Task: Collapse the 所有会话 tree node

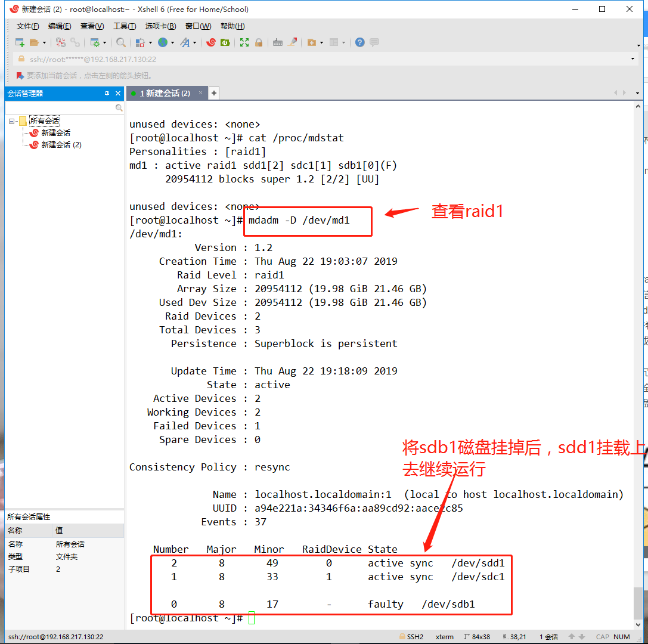Action: (x=11, y=121)
